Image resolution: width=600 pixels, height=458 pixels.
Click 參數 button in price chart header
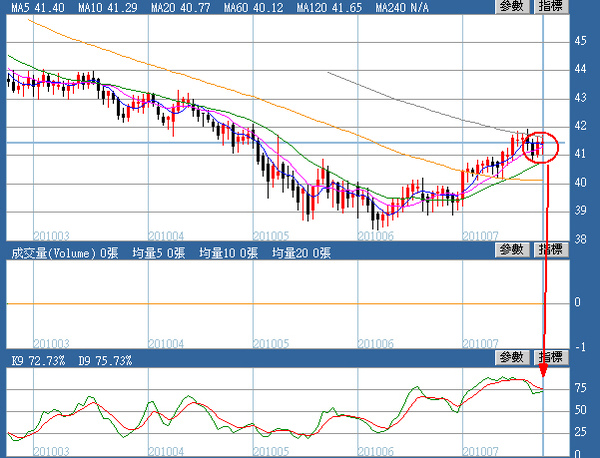(511, 7)
